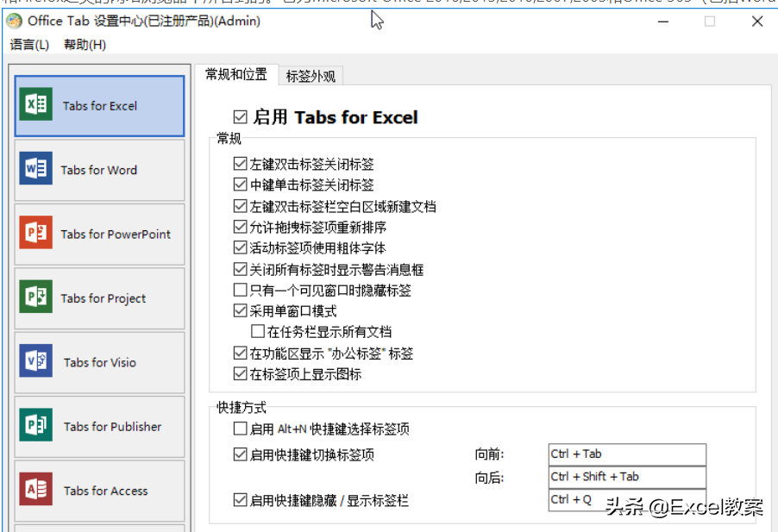Uncheck 左键双击标签关闭标签

pyautogui.click(x=240, y=164)
